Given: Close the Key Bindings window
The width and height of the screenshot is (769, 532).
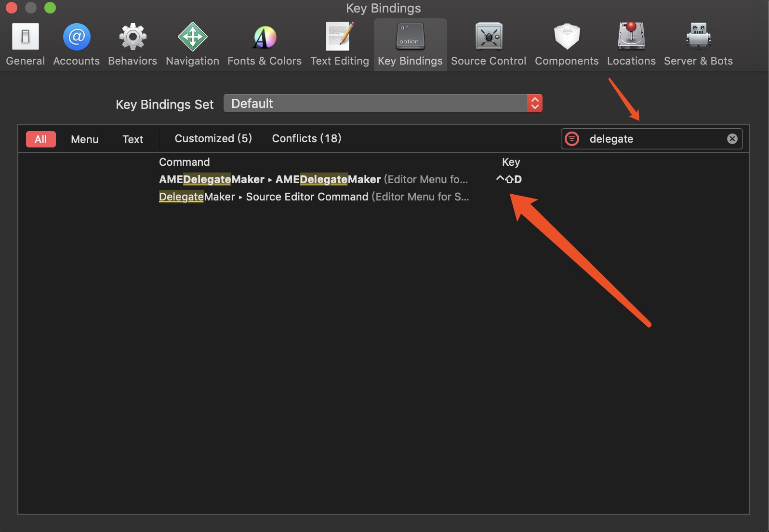Looking at the screenshot, I should [x=12, y=8].
